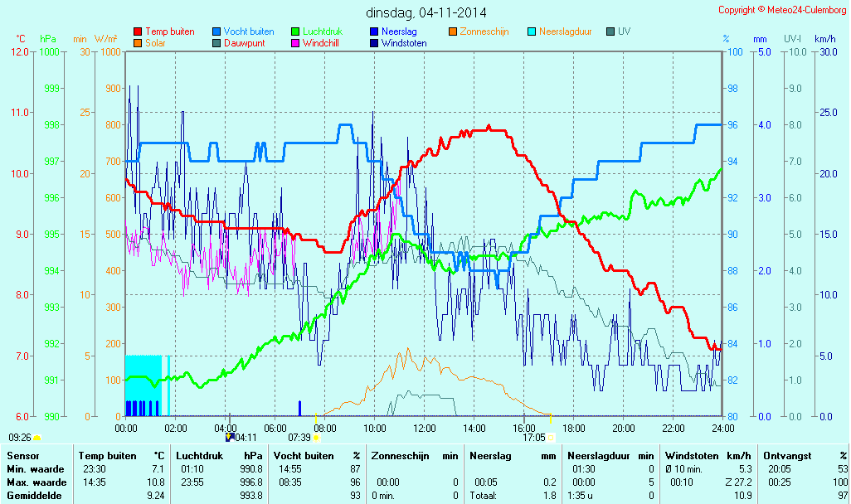Click the orange Zonneschijn legend square
The image size is (851, 504).
pos(453,31)
